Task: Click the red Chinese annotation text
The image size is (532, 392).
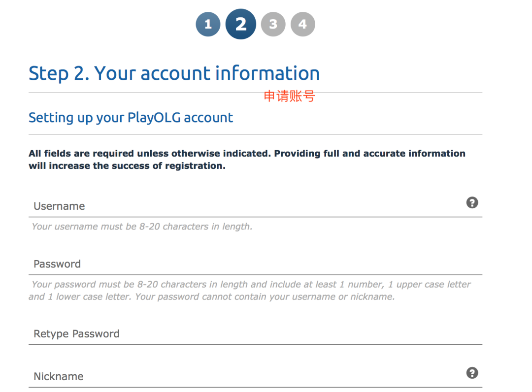Action: (289, 96)
